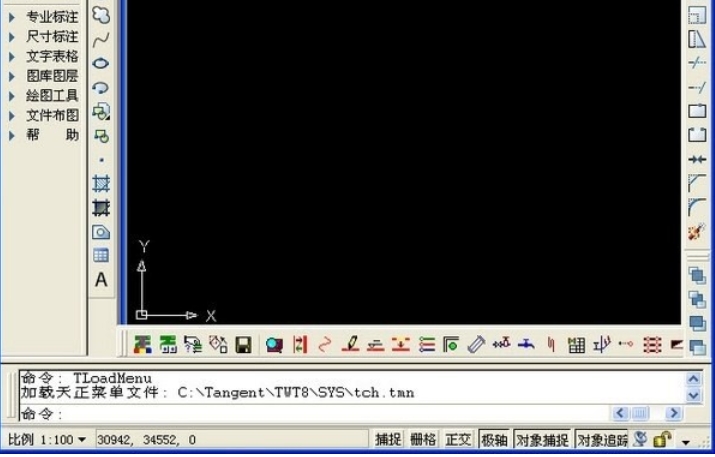Toggle 极轴 polar tracking

click(493, 439)
